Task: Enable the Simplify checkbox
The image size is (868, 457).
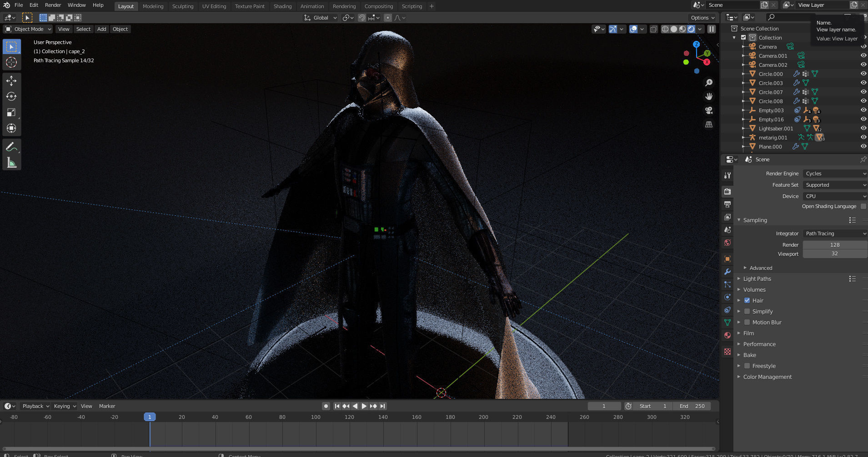Action: pyautogui.click(x=747, y=311)
